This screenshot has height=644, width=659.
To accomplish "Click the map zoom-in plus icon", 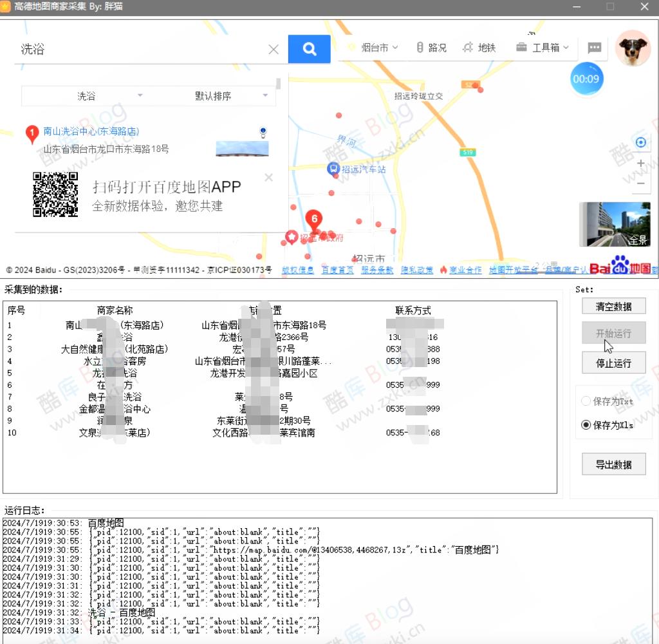I will [x=640, y=163].
